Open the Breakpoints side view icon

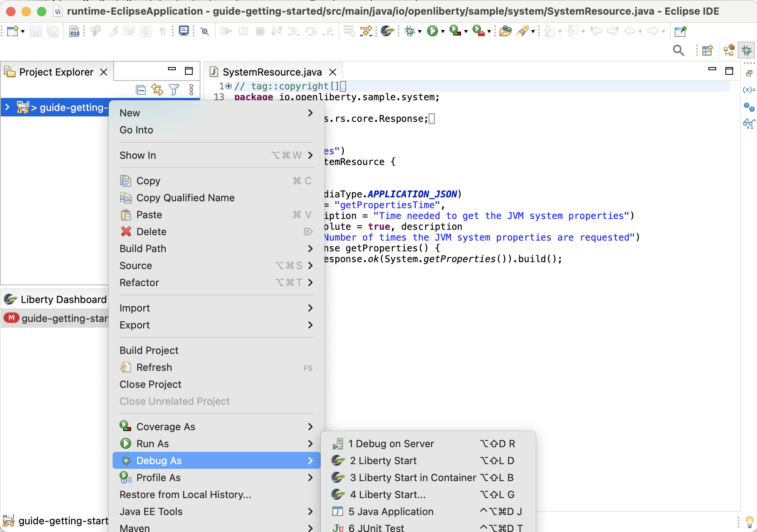[749, 107]
